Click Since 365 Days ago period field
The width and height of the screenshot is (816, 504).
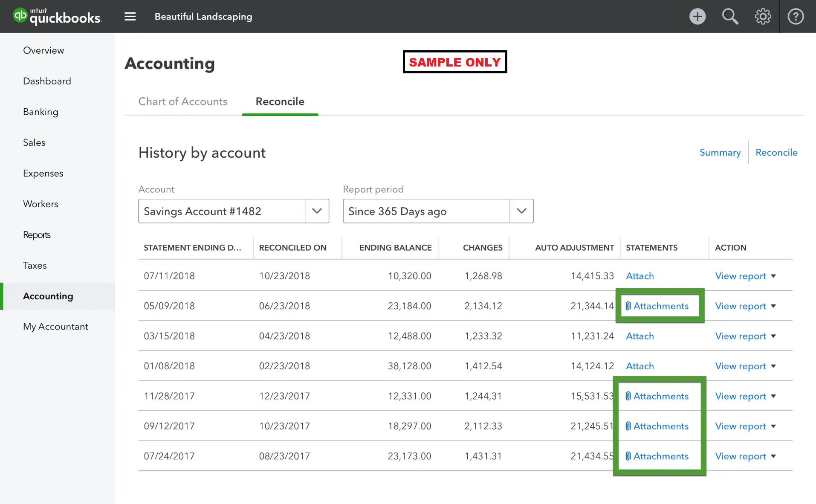click(438, 211)
